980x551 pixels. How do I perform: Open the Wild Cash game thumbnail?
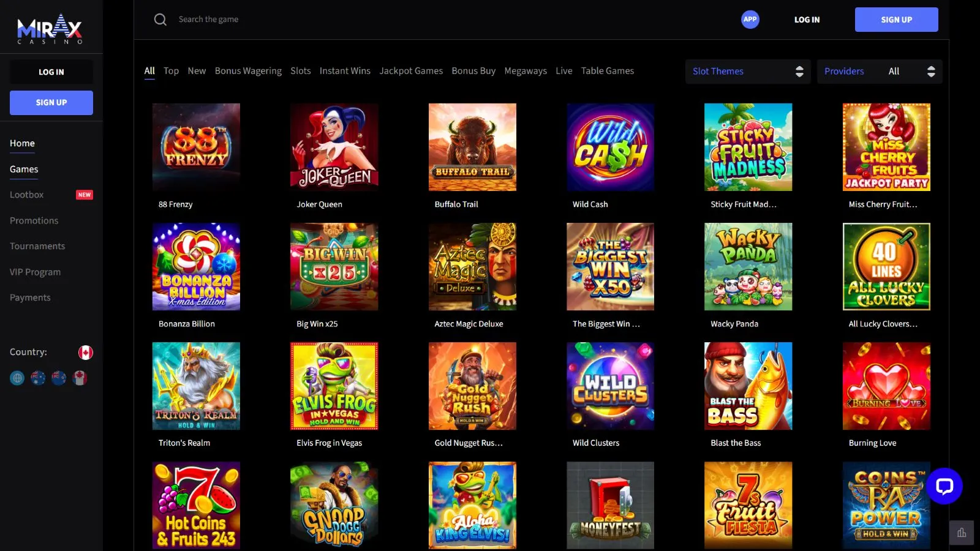point(610,148)
